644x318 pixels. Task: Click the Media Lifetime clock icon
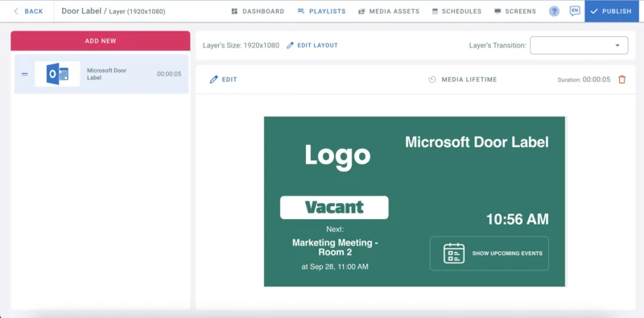pos(432,80)
